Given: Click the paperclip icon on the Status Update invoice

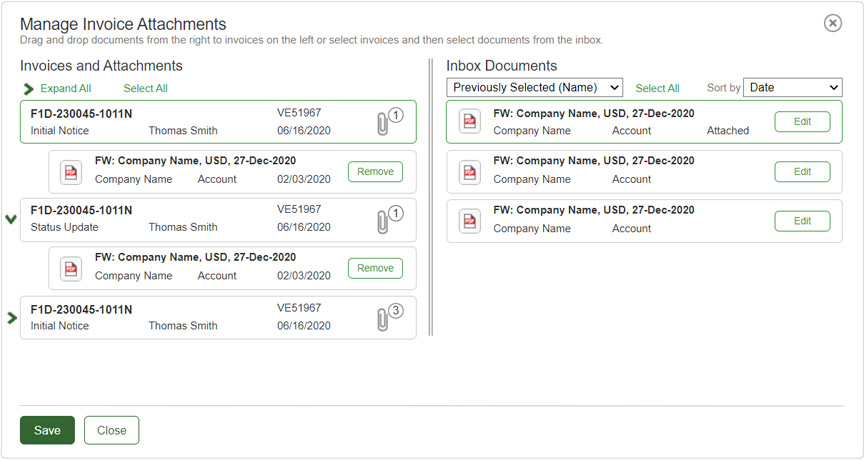Looking at the screenshot, I should pos(382,221).
